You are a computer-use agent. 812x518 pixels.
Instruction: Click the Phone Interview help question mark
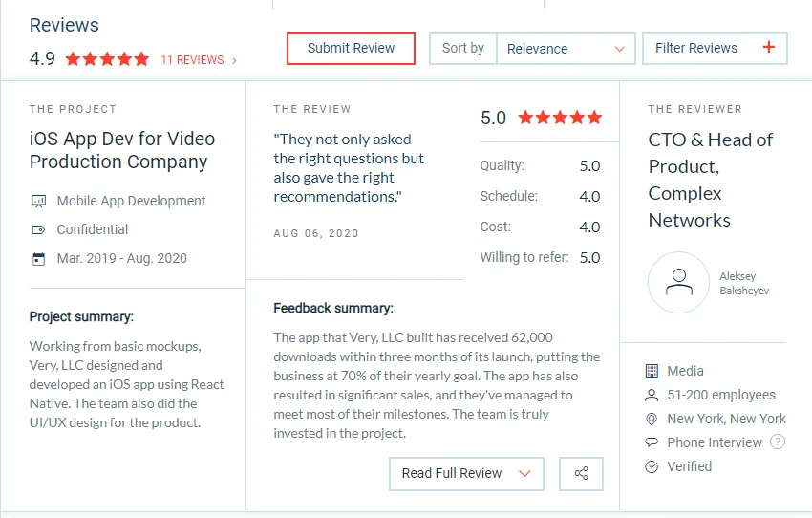click(778, 442)
